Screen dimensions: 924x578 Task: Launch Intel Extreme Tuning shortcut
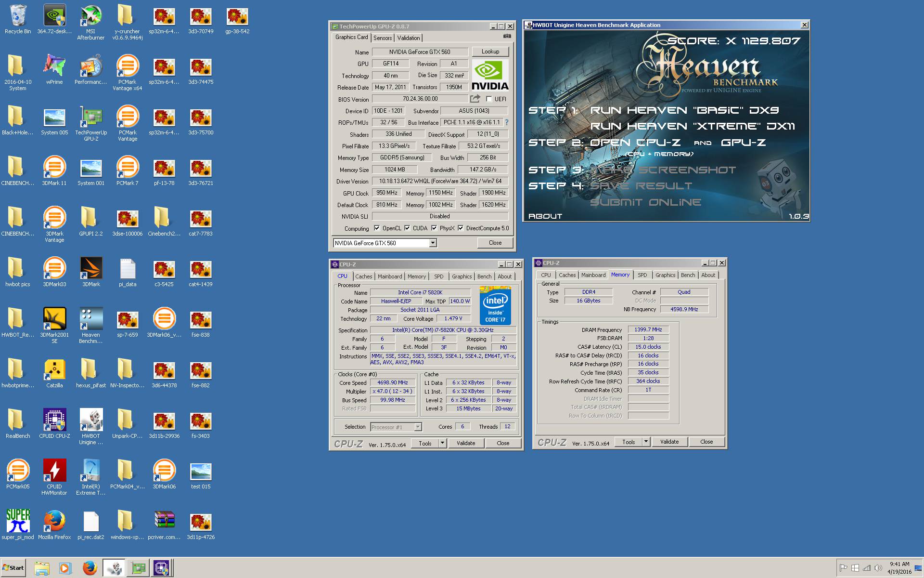click(91, 477)
